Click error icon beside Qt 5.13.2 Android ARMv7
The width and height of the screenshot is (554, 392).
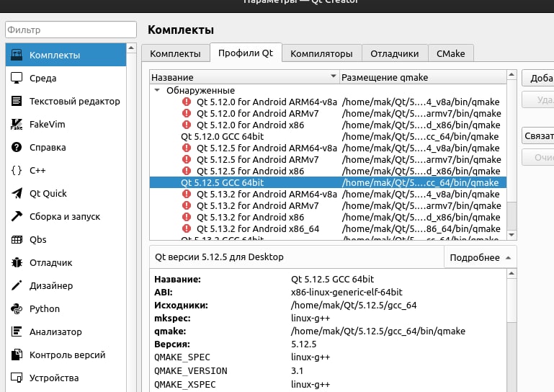click(187, 205)
